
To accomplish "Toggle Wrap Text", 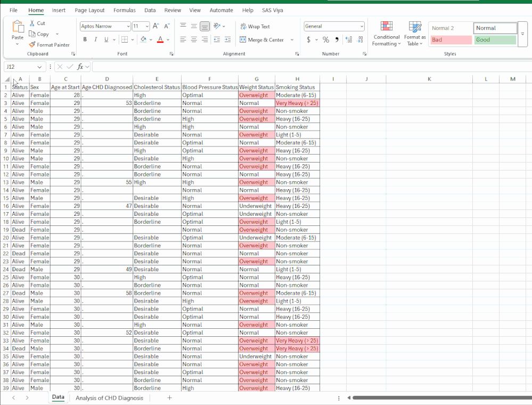I will pyautogui.click(x=255, y=26).
